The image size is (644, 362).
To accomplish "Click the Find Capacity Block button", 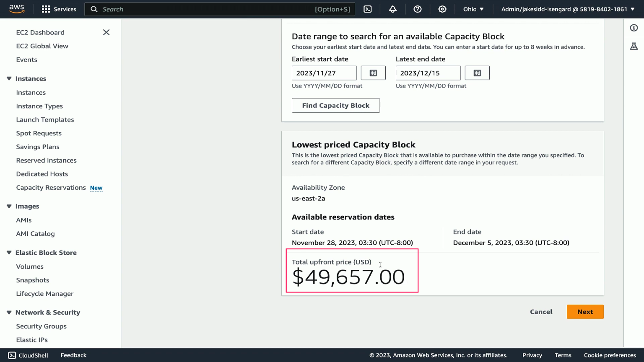I will point(335,105).
